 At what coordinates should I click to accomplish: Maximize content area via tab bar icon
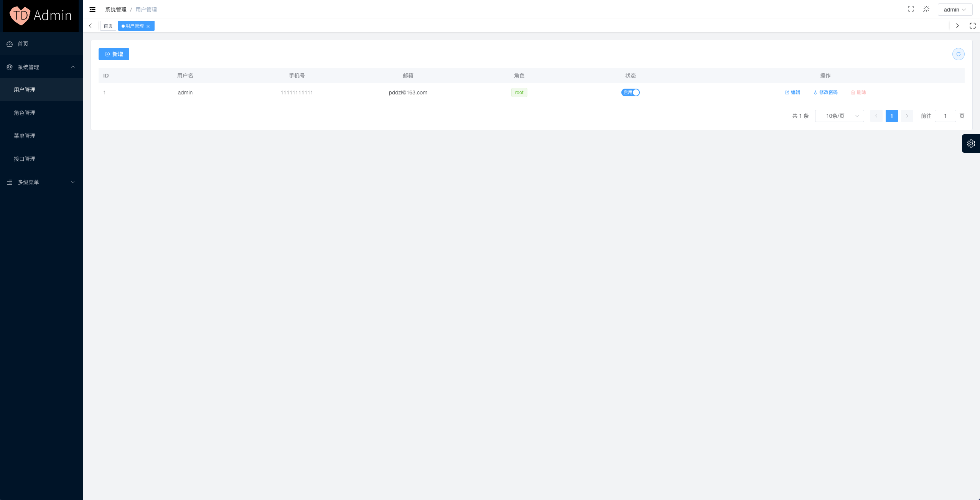tap(972, 26)
